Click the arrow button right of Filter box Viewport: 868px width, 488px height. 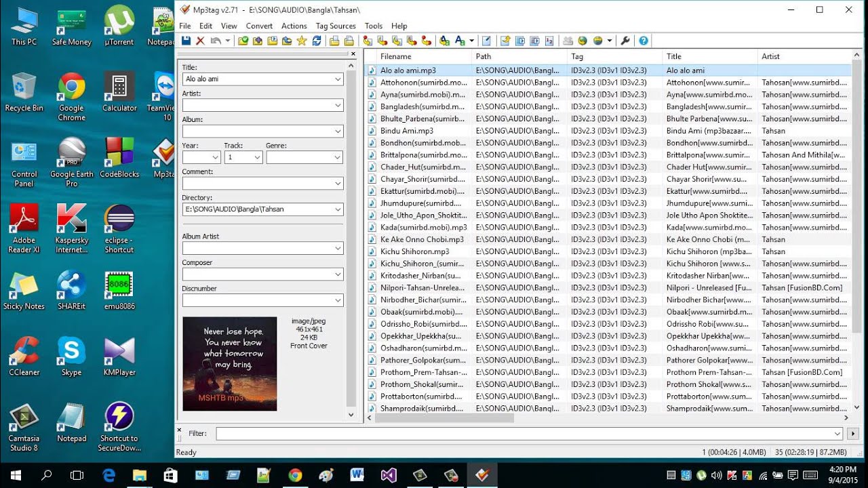pyautogui.click(x=854, y=434)
